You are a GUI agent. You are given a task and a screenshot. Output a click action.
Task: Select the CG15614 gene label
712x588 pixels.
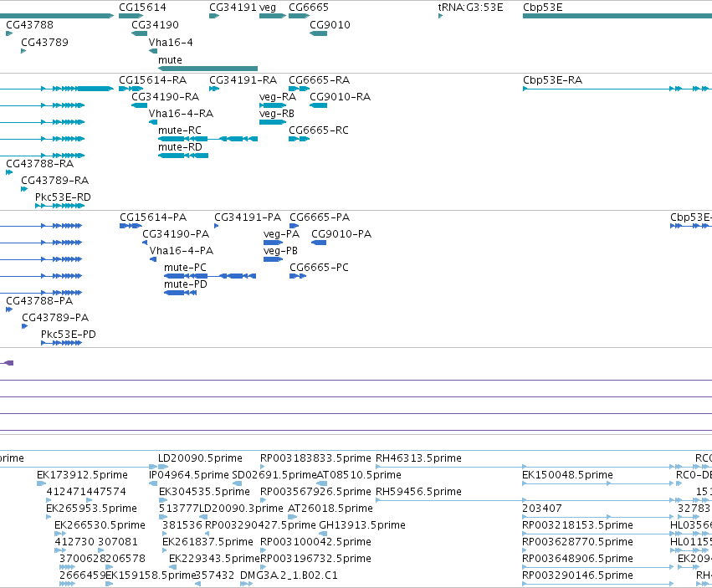tap(142, 8)
